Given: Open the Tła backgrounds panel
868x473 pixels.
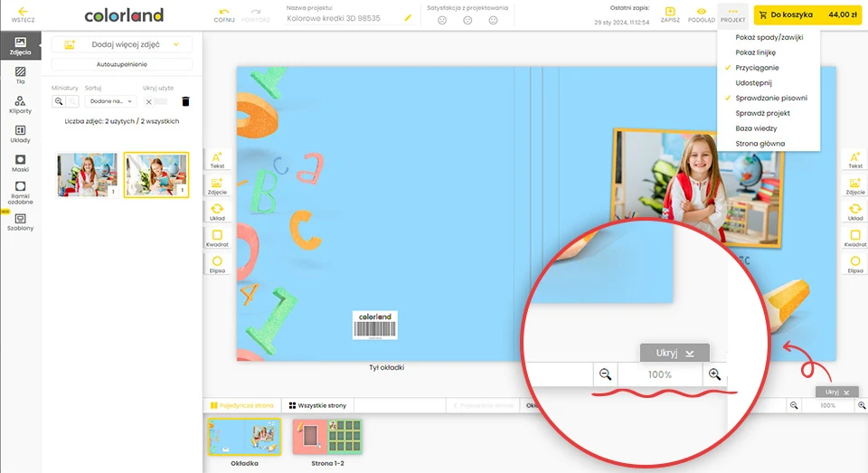Looking at the screenshot, I should pos(21,75).
